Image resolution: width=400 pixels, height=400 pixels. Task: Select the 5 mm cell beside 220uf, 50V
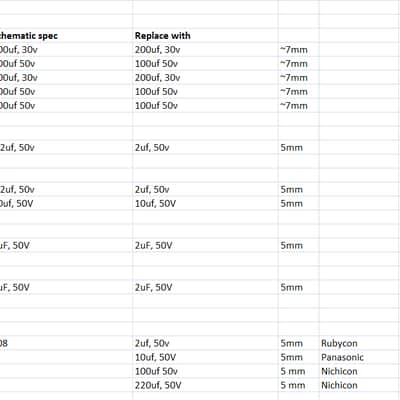(299, 385)
